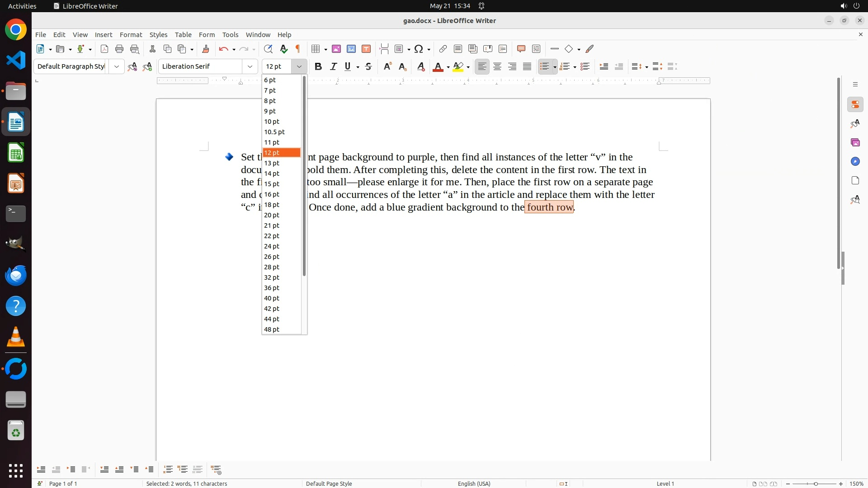Toggle unordered bullet list button
The image size is (868, 488).
(545, 66)
